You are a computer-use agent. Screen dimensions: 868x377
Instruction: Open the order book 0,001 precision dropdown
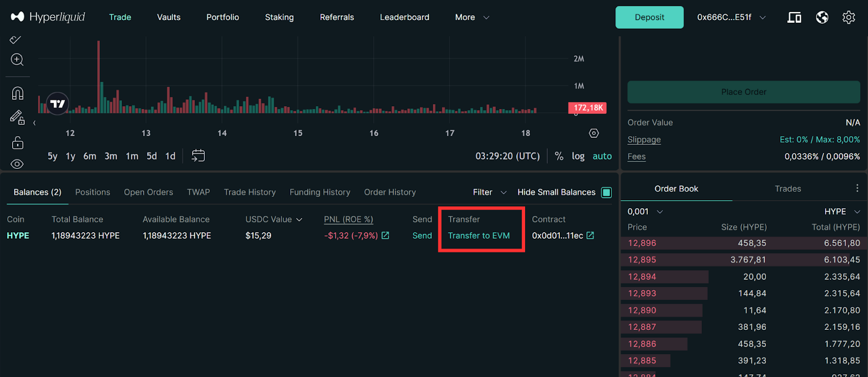pyautogui.click(x=645, y=212)
